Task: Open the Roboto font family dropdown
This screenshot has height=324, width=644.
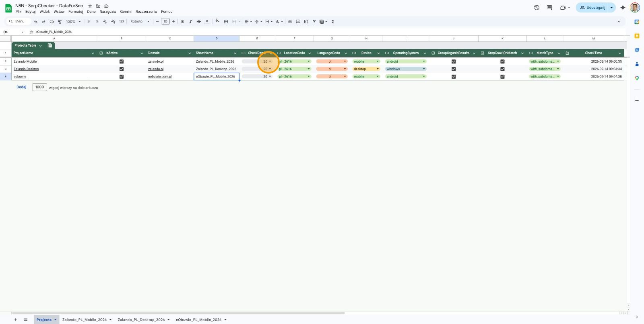Action: pos(140,22)
